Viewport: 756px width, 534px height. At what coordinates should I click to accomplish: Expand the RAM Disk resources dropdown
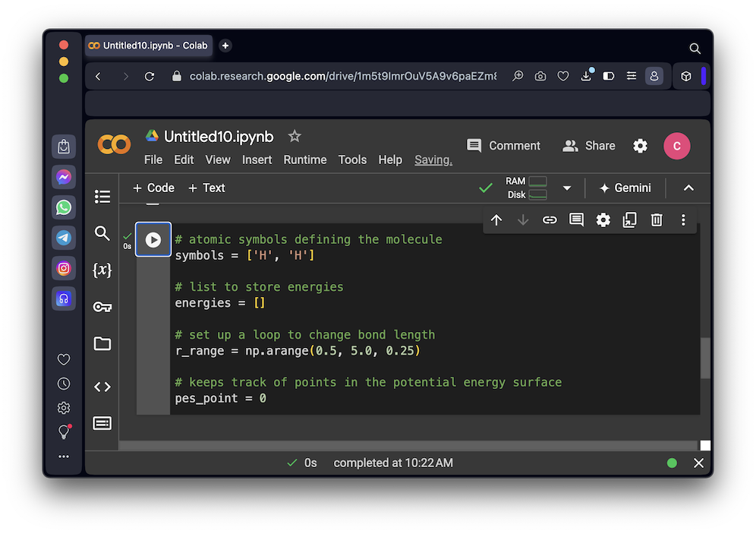click(x=566, y=188)
